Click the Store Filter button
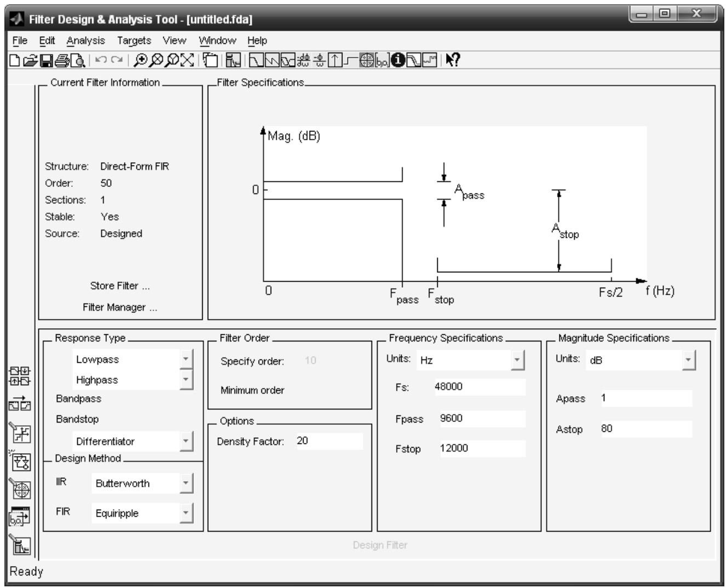This screenshot has height=588, width=726. 119,286
